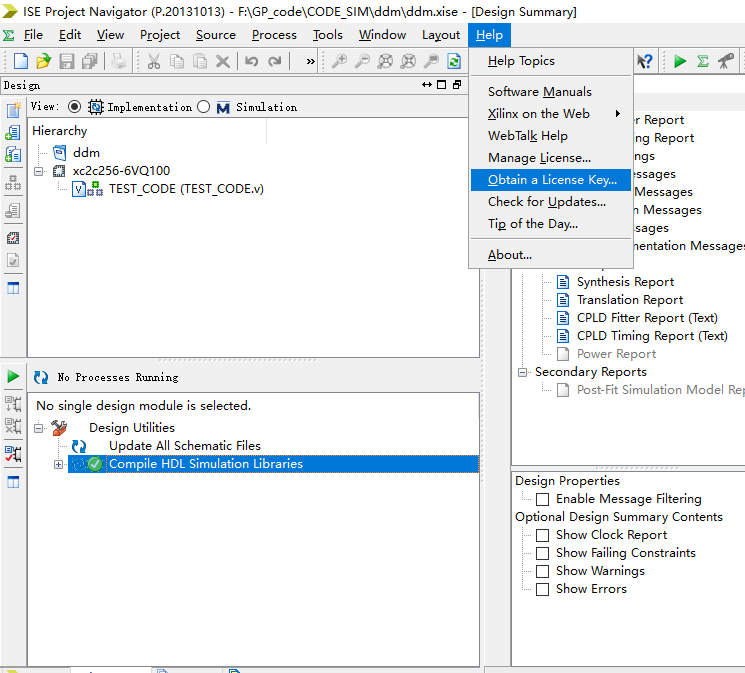This screenshot has width=745, height=673.
Task: Click the Paste toolbar icon
Action: click(x=200, y=61)
